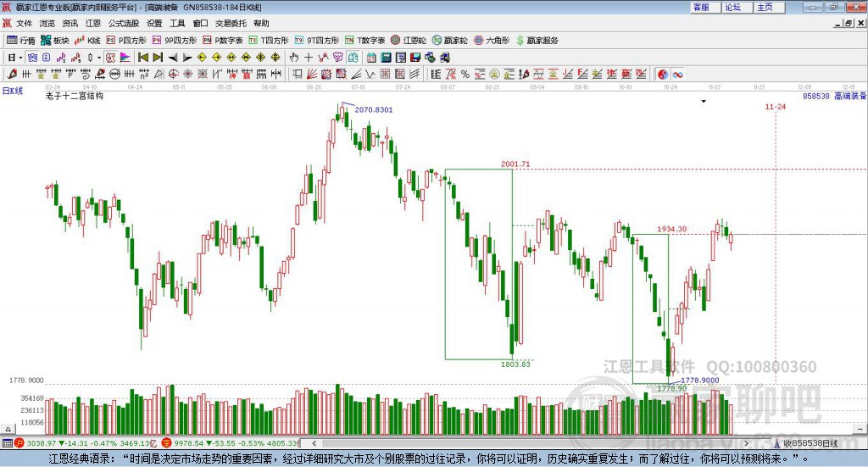The height and width of the screenshot is (467, 868).
Task: Click the black left arrow icon
Action: tap(173, 58)
